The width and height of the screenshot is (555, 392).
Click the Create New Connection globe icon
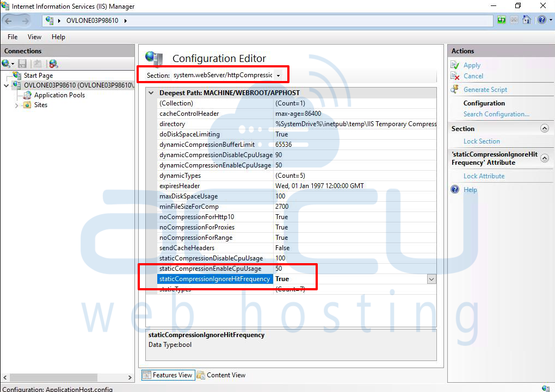[6, 64]
